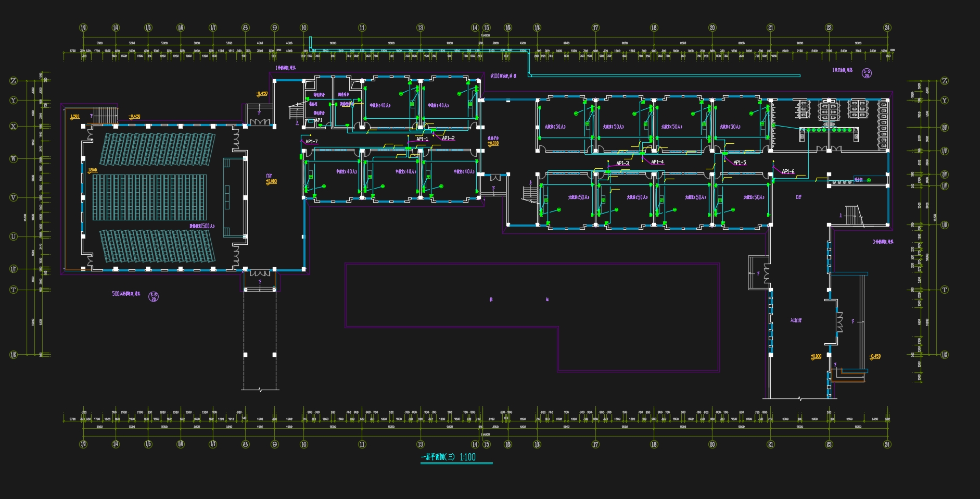This screenshot has height=499, width=980.
Task: Select the center straight seating block
Action: [150, 197]
